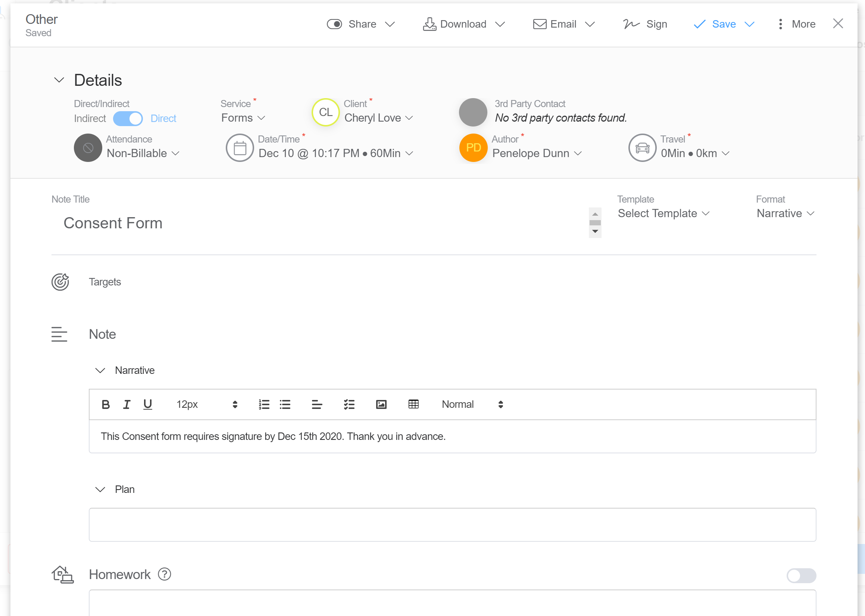Image resolution: width=865 pixels, height=616 pixels.
Task: Insert a table in editor
Action: [413, 404]
